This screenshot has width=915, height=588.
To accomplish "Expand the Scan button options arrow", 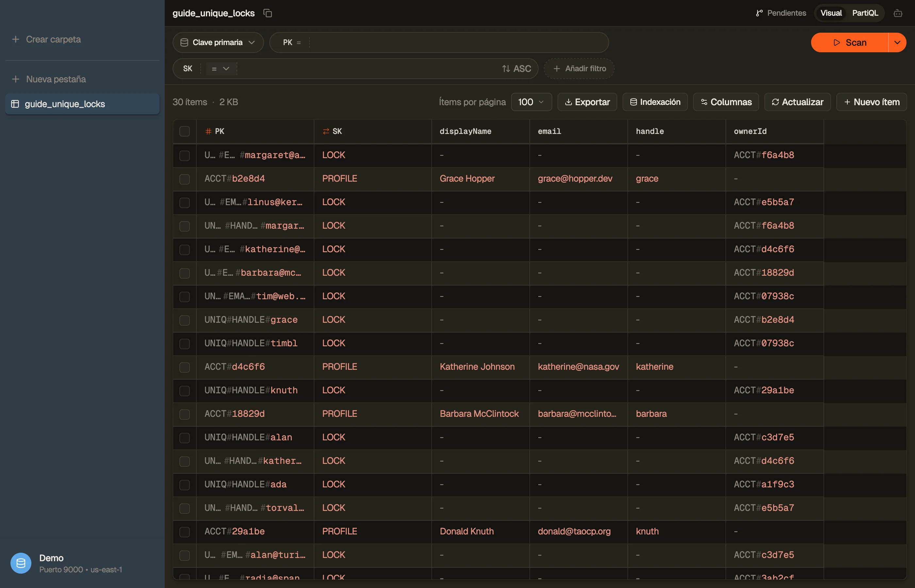I will tap(897, 42).
